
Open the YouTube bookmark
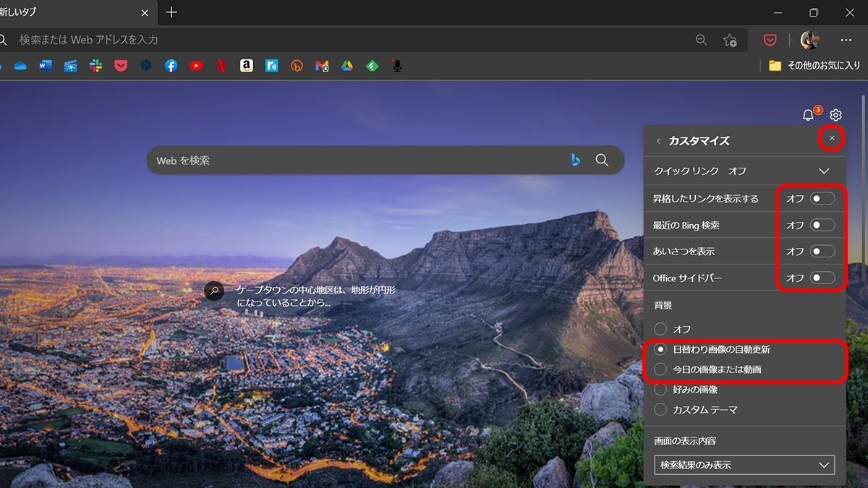pos(196,66)
